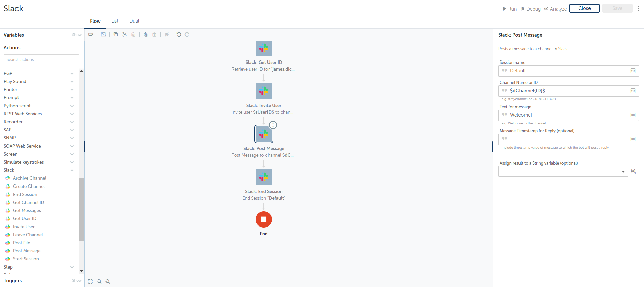Start the recorder with the camera icon
Image resolution: width=644 pixels, height=287 pixels.
[x=91, y=34]
